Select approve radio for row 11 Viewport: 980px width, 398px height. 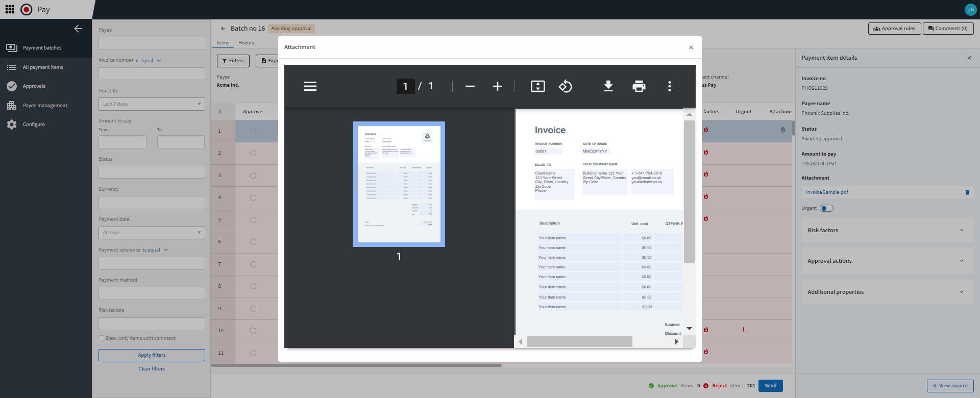[x=253, y=353]
